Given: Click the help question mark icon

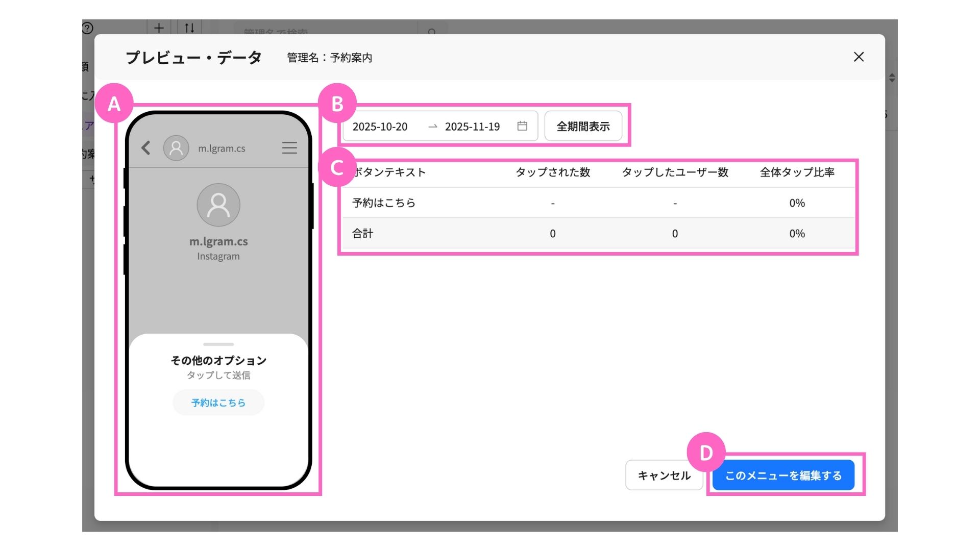Looking at the screenshot, I should point(88,28).
